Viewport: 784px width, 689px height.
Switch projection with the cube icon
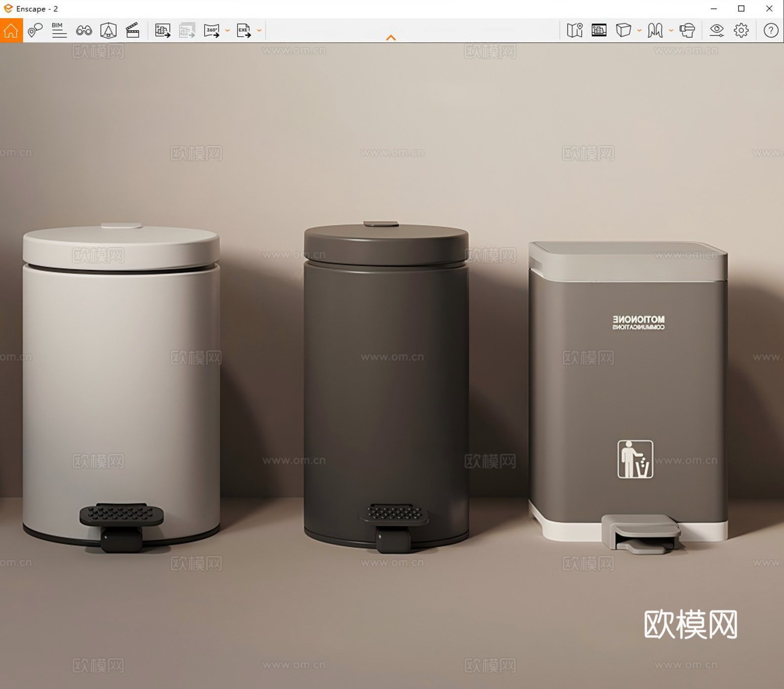[623, 31]
